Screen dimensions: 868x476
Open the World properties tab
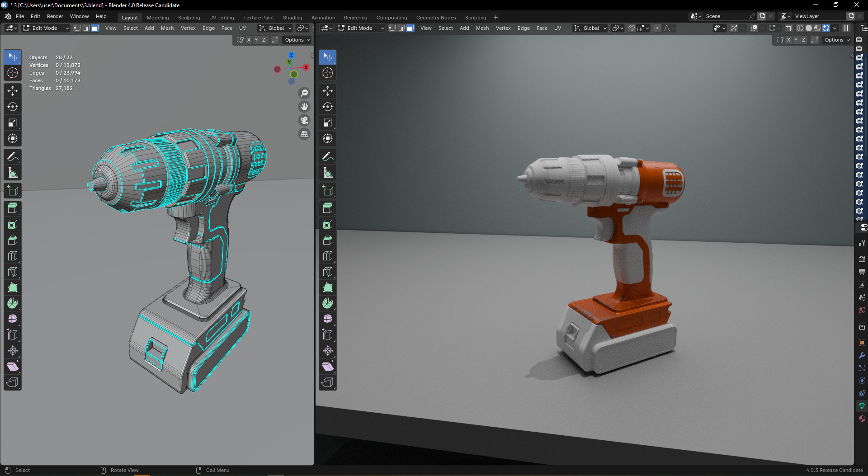tap(862, 310)
